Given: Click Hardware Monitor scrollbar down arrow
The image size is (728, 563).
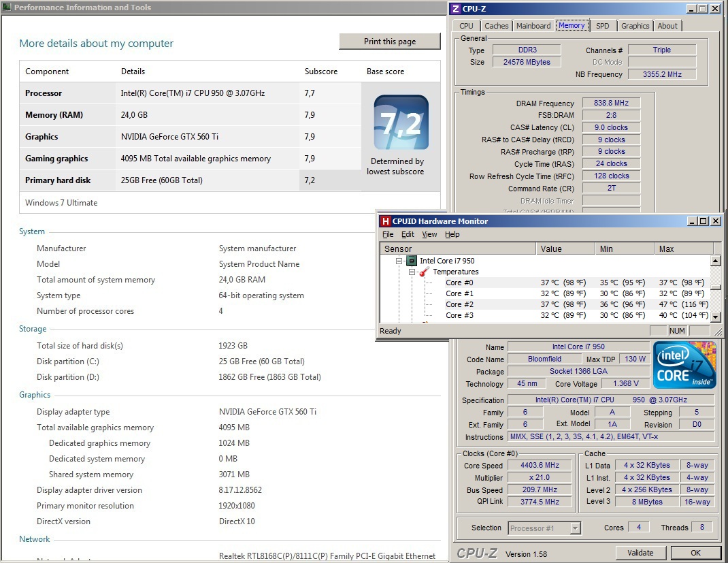Looking at the screenshot, I should 716,317.
